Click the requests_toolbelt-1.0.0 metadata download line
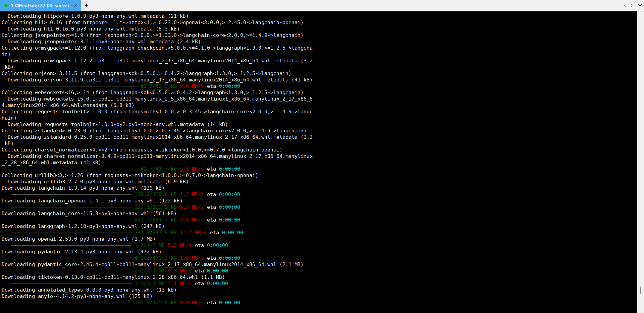The image size is (644, 313). click(118, 124)
